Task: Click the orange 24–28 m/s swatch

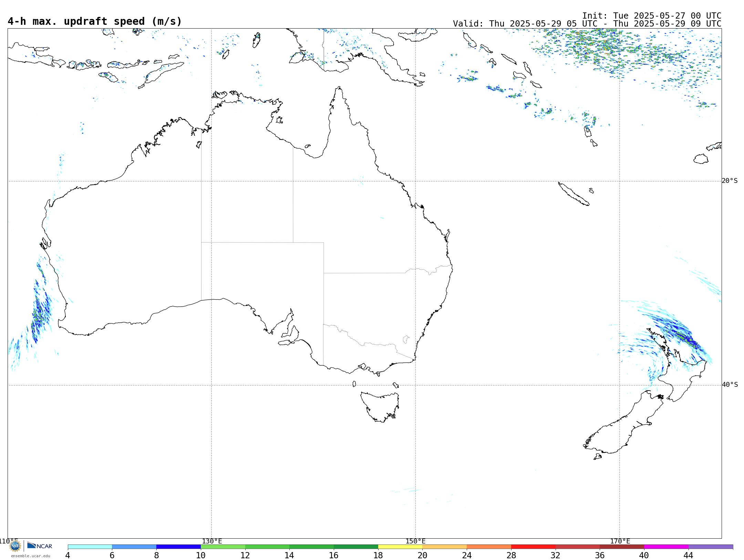Action: click(x=489, y=547)
